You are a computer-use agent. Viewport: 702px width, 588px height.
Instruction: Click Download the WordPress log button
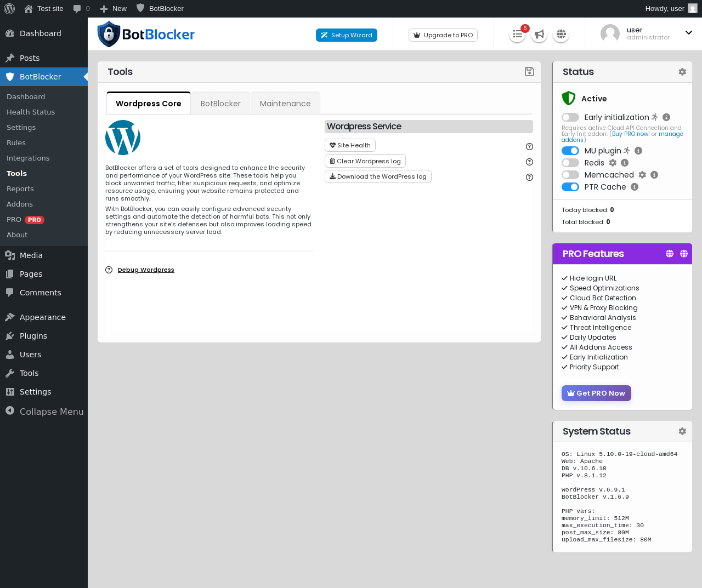click(x=378, y=176)
